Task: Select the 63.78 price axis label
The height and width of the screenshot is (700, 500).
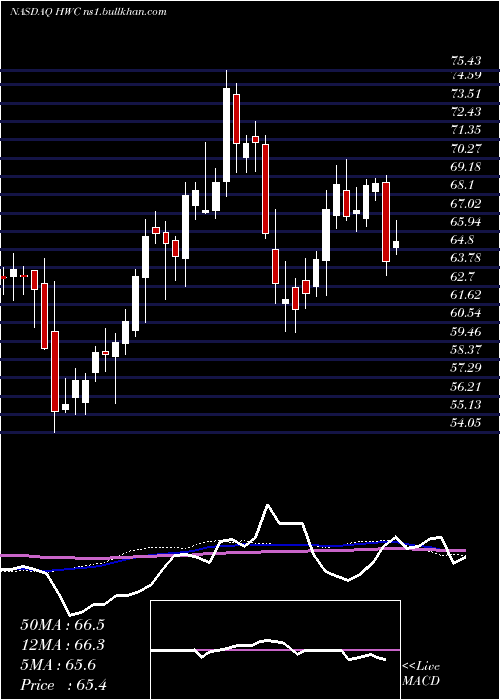Action: coord(464,258)
